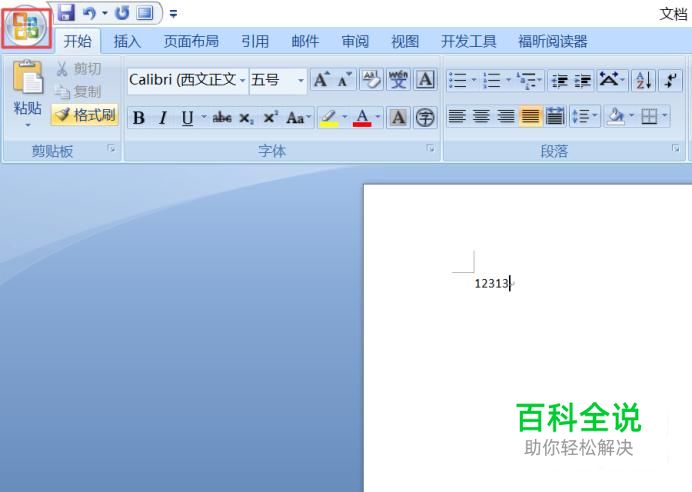692x492 pixels.
Task: Open enclosed character 字 tool
Action: [x=425, y=118]
